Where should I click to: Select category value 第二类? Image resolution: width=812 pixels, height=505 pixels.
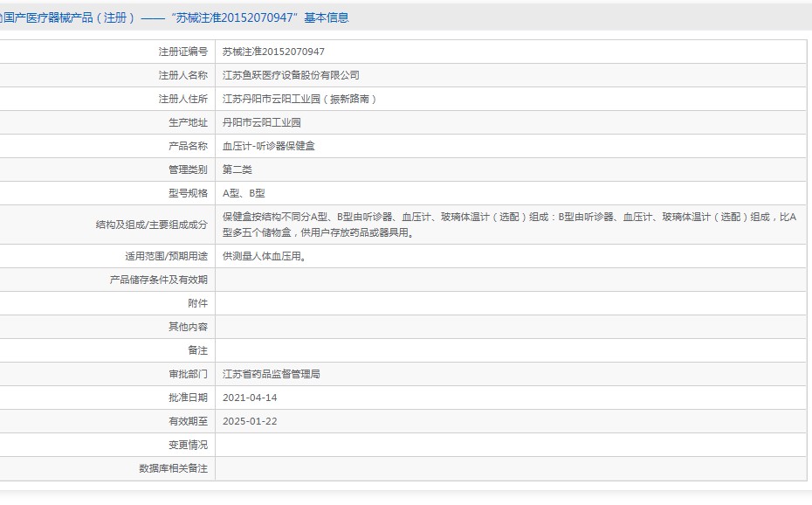(237, 169)
